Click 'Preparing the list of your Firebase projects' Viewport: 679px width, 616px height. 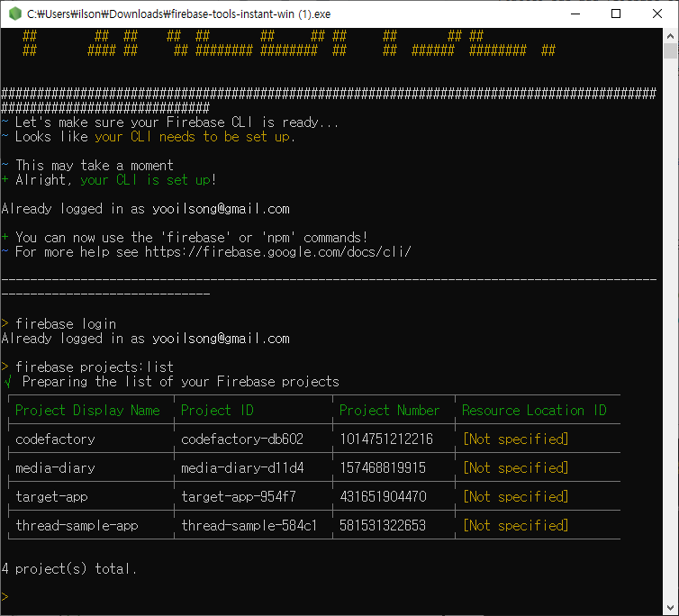[x=181, y=382]
